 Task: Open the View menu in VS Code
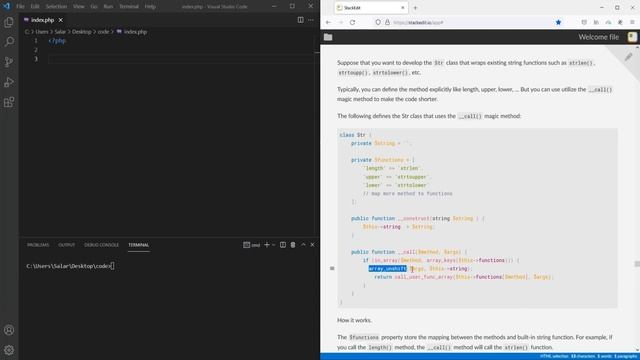click(79, 7)
